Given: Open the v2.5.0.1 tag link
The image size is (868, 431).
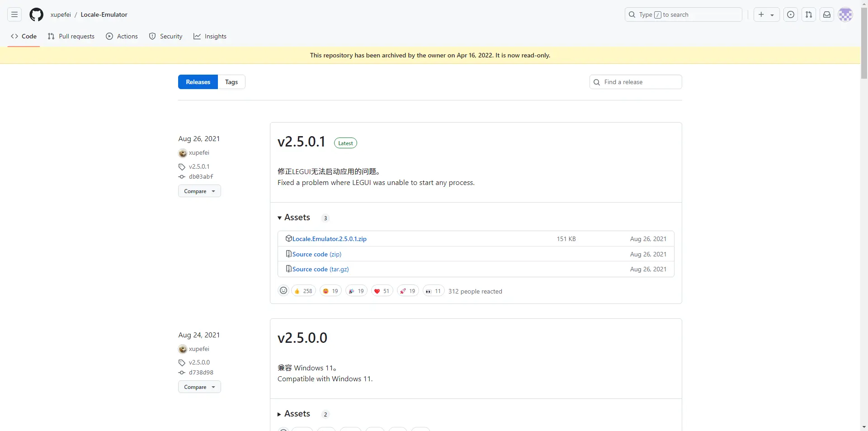Looking at the screenshot, I should click(x=199, y=166).
